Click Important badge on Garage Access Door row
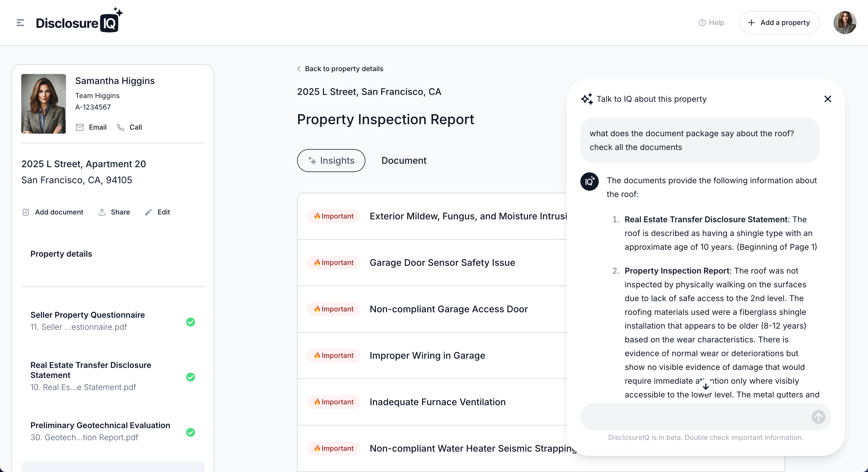 click(x=334, y=309)
